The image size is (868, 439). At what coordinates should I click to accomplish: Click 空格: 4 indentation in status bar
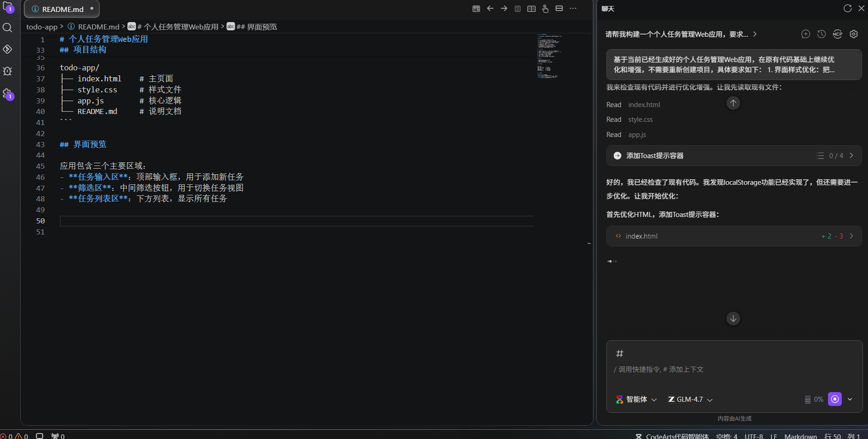pos(727,436)
